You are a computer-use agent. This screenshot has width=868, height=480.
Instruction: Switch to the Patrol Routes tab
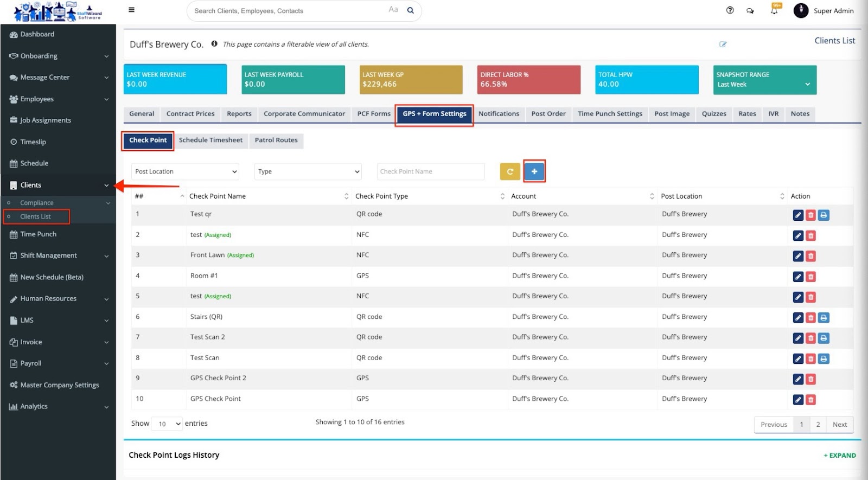click(276, 140)
